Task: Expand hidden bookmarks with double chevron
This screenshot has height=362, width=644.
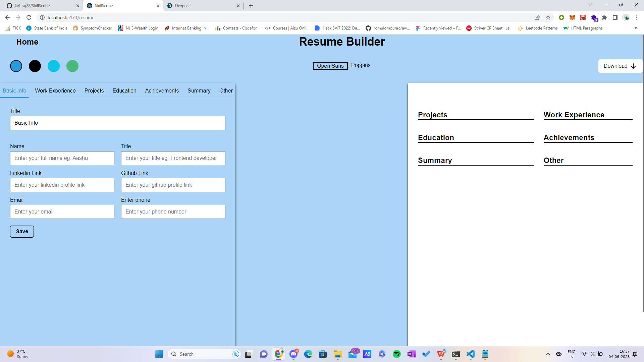Action: tap(636, 28)
